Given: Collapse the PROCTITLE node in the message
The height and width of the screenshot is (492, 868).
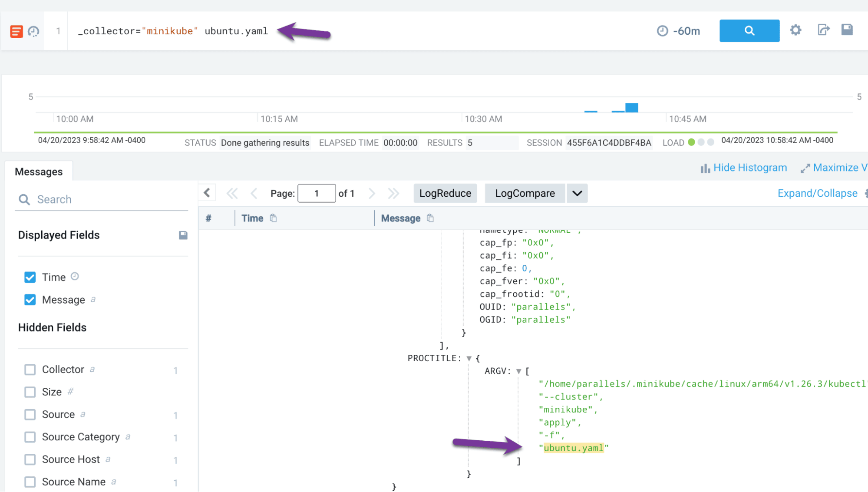Looking at the screenshot, I should tap(469, 358).
